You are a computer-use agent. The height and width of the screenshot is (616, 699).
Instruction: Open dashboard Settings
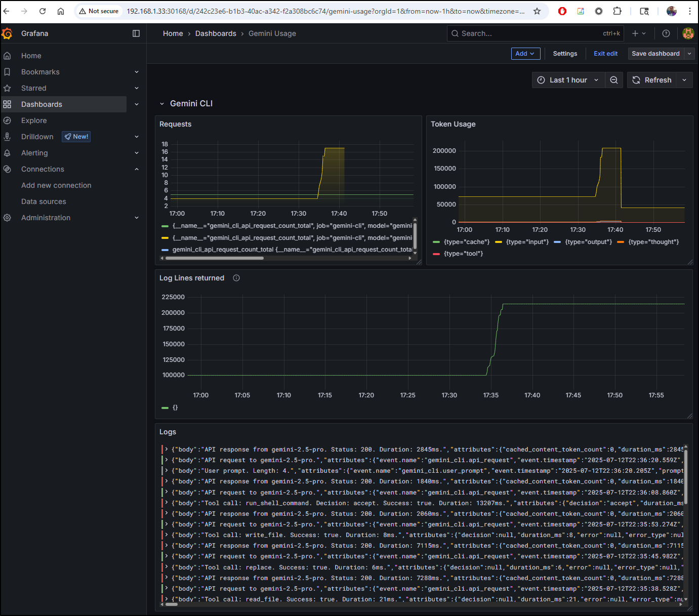pyautogui.click(x=565, y=54)
